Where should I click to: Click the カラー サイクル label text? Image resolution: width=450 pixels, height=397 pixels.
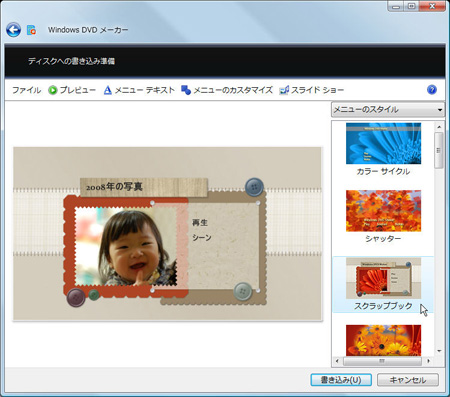coord(383,171)
